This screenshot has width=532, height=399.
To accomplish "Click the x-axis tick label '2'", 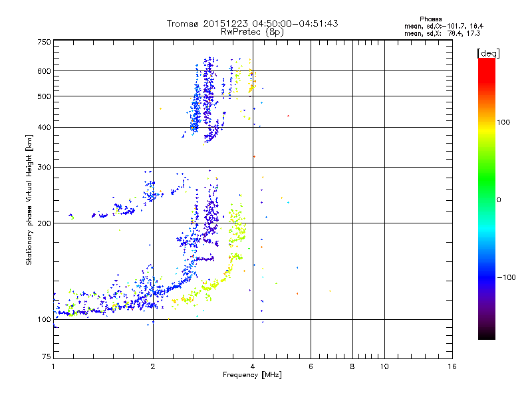I will tap(153, 366).
